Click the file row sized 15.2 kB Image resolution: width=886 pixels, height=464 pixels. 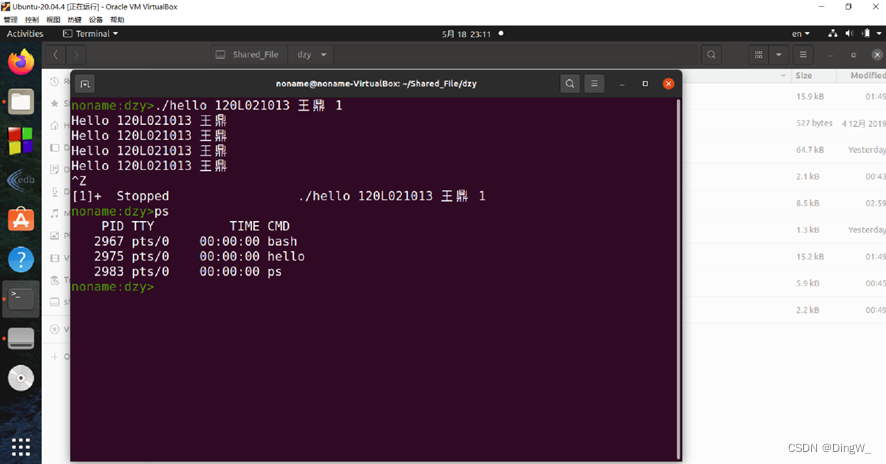[x=784, y=257]
